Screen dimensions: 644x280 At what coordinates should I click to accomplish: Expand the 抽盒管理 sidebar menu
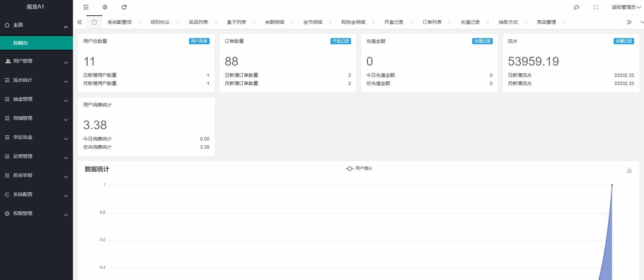click(x=36, y=99)
